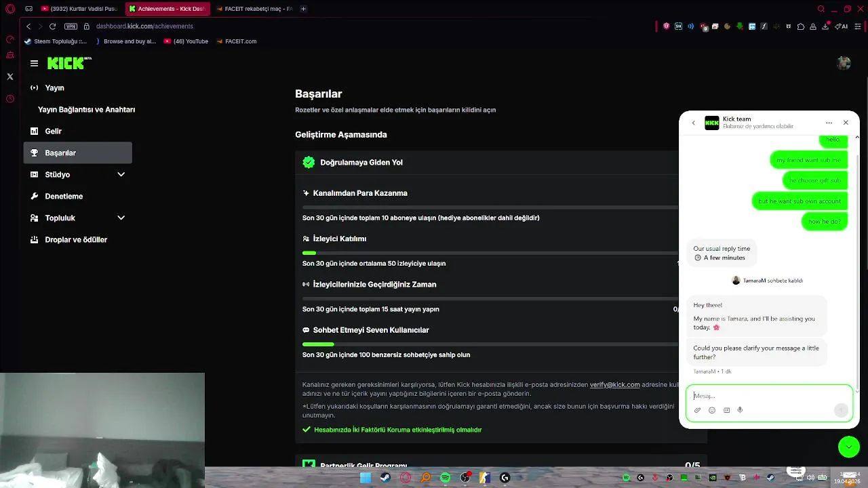This screenshot has height=488, width=868.
Task: Click the dashboard.kick.com address bar
Action: click(144, 26)
